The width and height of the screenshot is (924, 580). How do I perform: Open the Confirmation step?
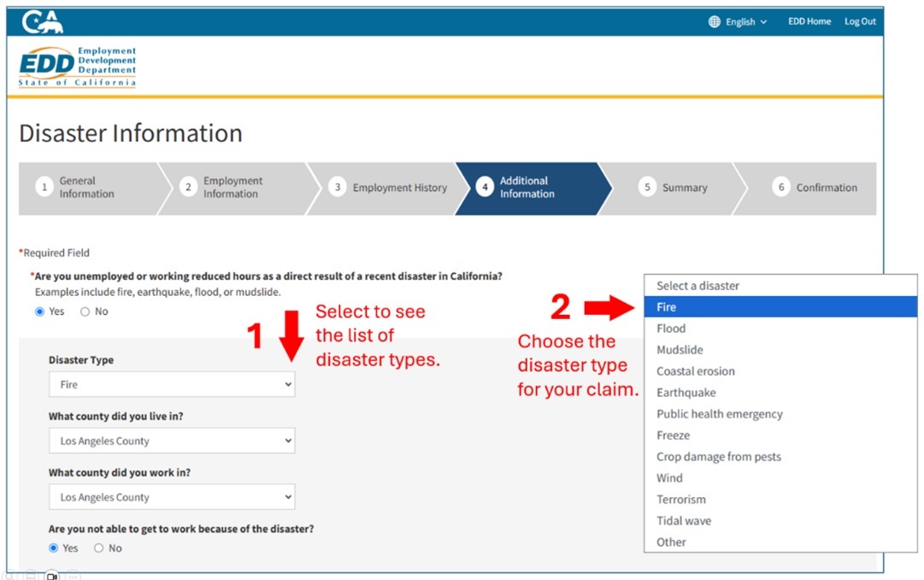822,187
